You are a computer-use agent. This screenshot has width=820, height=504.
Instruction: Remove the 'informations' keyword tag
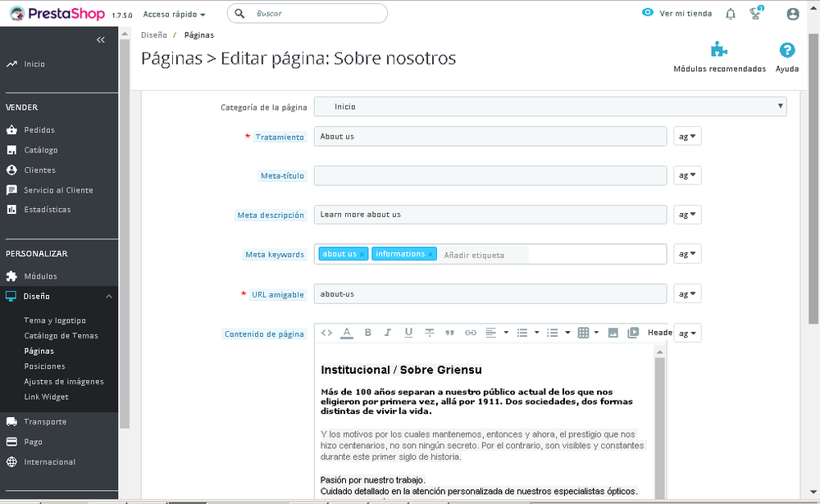pyautogui.click(x=430, y=255)
